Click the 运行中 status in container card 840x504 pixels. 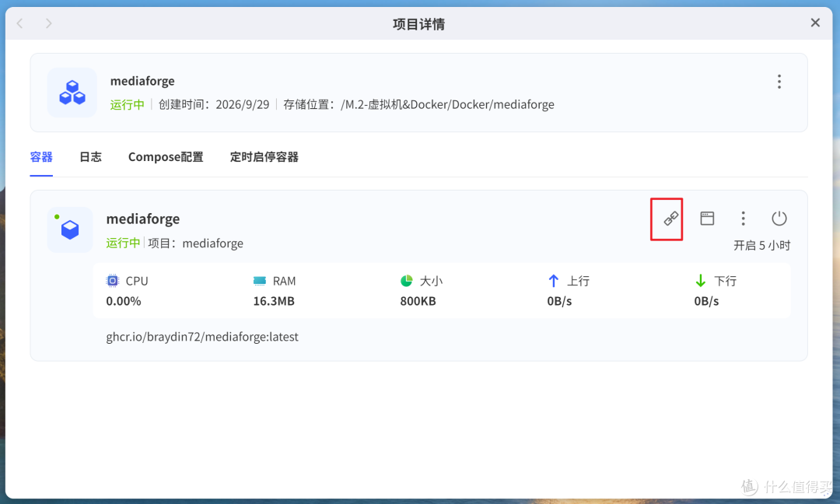[x=123, y=243]
